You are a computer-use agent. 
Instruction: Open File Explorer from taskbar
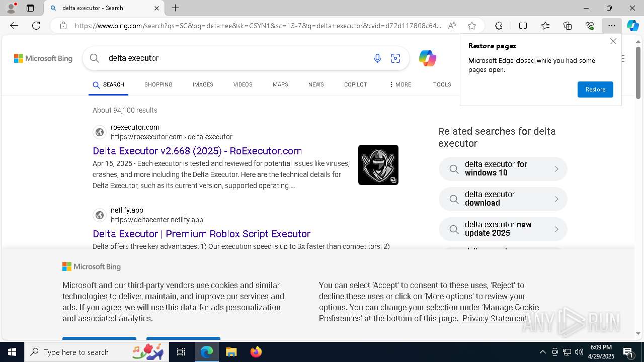pos(231,352)
